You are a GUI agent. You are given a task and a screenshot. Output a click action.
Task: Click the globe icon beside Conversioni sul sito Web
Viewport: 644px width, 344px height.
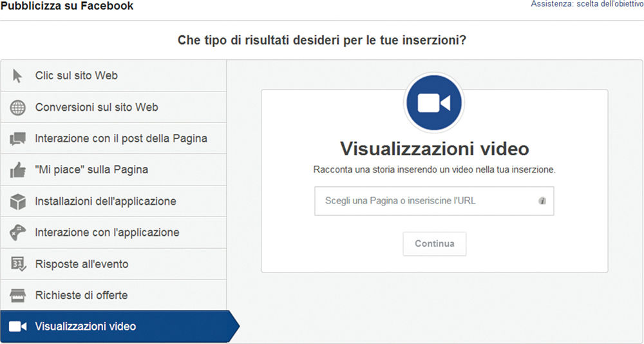(17, 108)
